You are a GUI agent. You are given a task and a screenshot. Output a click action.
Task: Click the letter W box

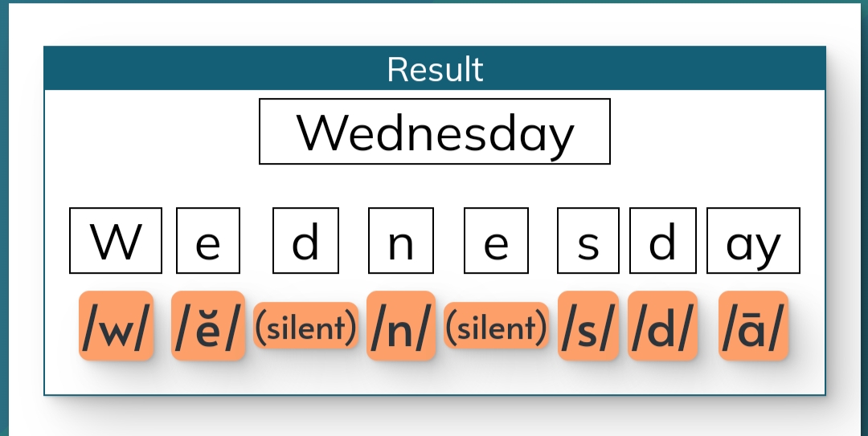tap(116, 241)
